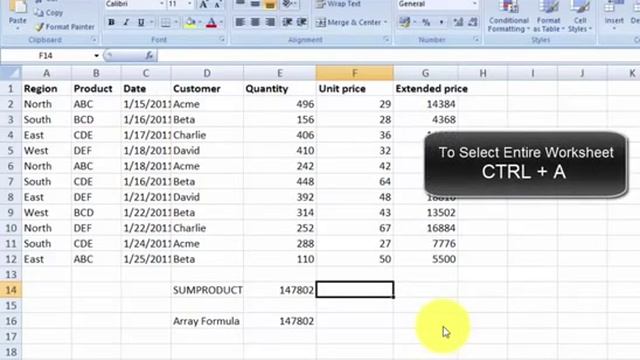Viewport: 640px width, 360px height.
Task: Select cell E12 with quantity 110
Action: (280, 259)
